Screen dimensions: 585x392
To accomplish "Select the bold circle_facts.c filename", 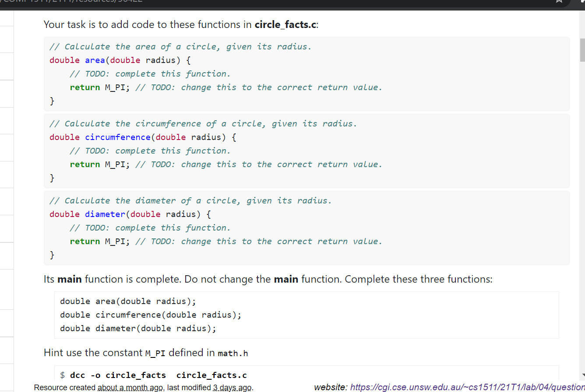I will point(285,24).
